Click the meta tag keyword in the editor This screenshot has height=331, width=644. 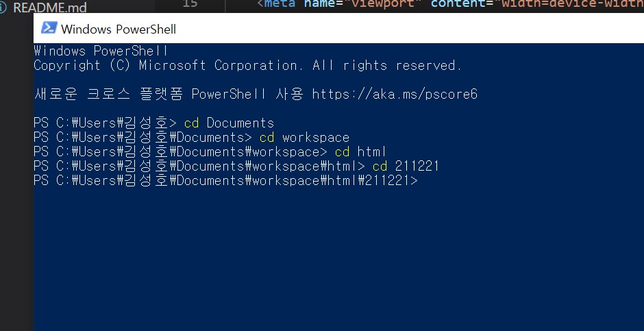pos(280,4)
